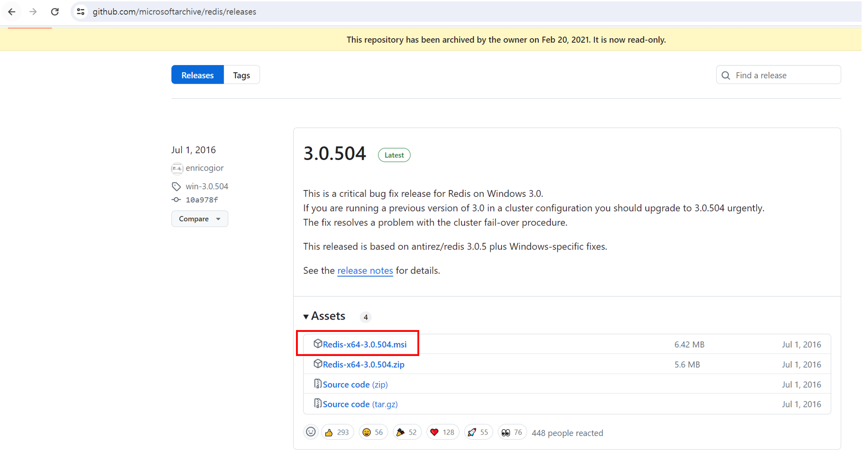Screen dimensions: 868x461
Task: Click the 6.42 MB size text
Action: coord(689,345)
